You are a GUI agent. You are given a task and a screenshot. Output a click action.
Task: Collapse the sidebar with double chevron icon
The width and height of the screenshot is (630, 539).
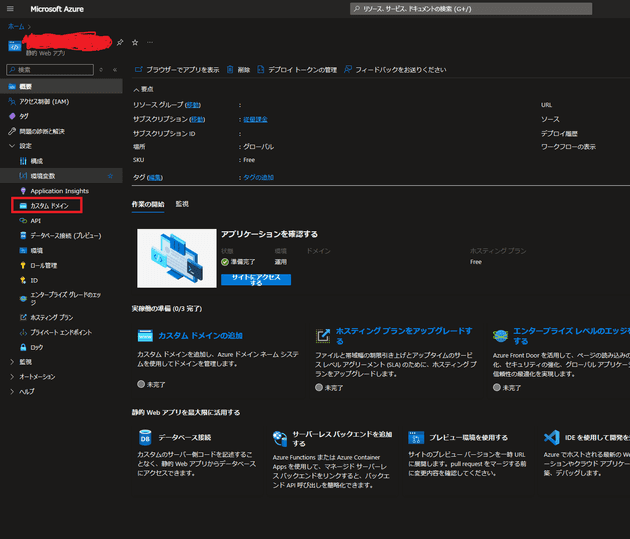coord(115,70)
